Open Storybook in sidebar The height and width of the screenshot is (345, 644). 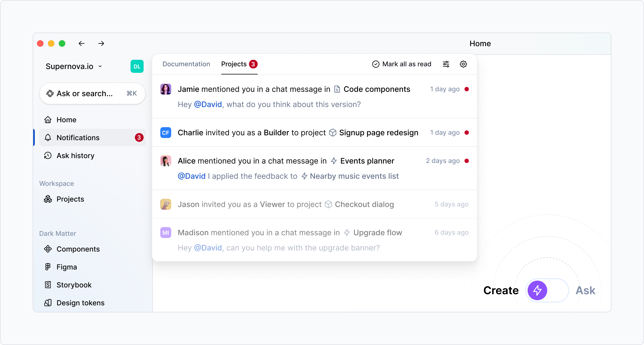point(74,285)
